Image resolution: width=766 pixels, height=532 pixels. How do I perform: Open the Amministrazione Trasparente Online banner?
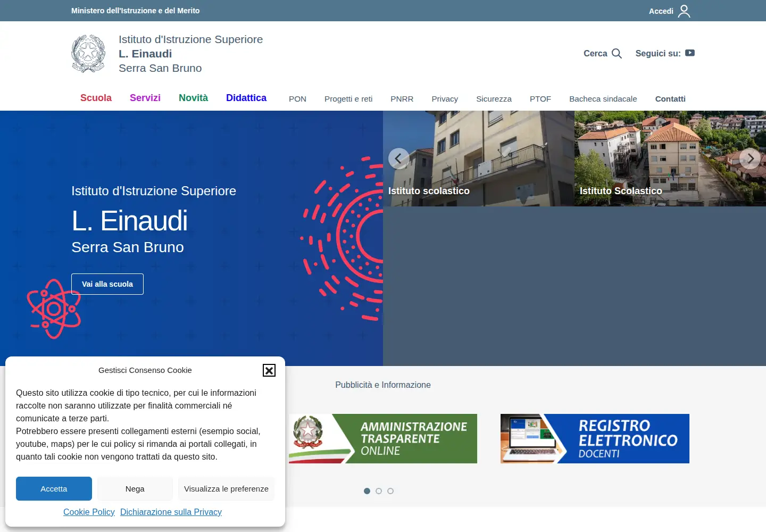click(x=383, y=439)
